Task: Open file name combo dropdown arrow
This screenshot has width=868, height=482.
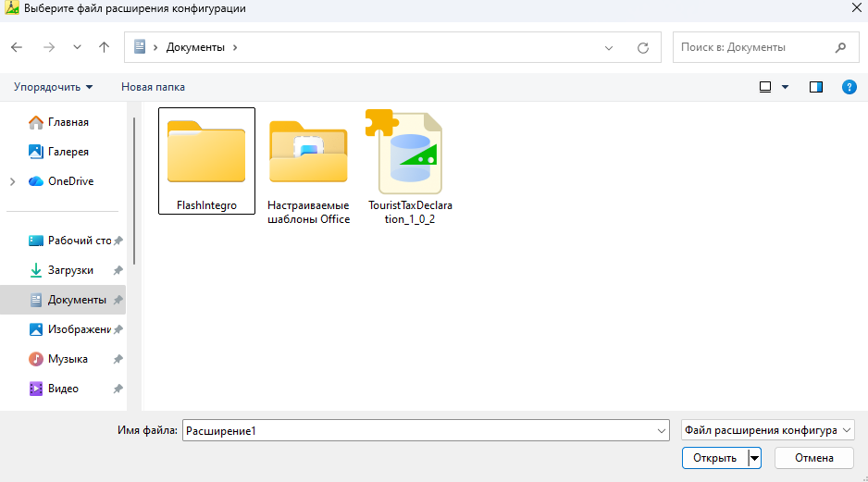Action: coord(662,431)
